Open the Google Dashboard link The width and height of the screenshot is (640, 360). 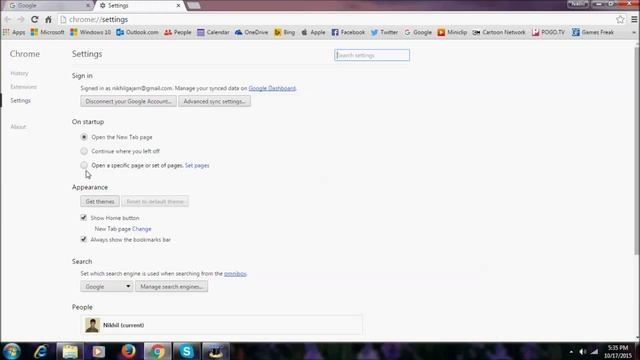point(272,88)
